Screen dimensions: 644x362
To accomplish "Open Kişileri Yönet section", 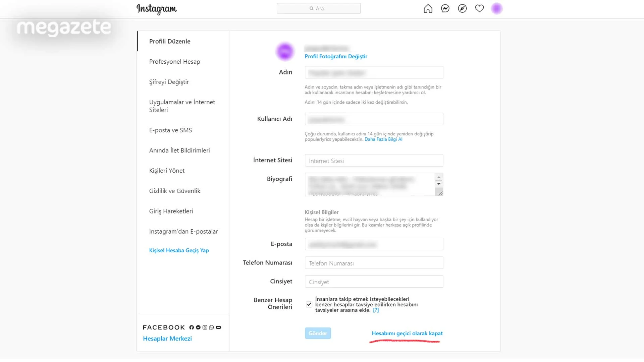I will tap(167, 171).
